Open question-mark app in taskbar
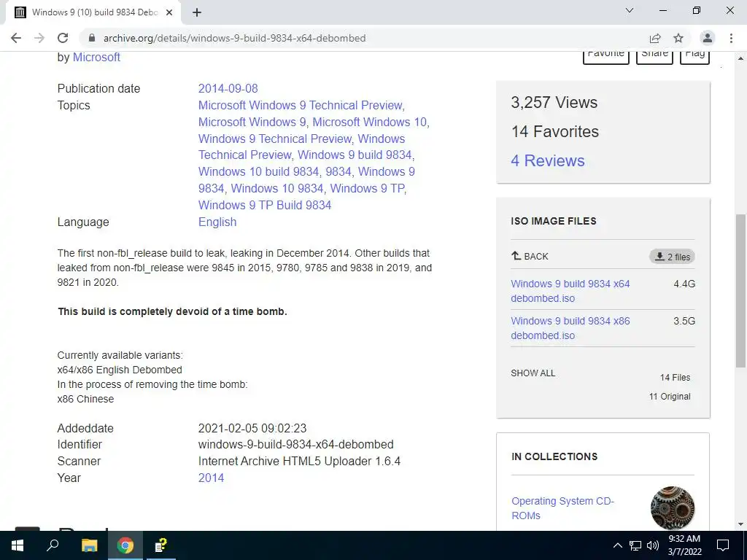 [x=161, y=545]
